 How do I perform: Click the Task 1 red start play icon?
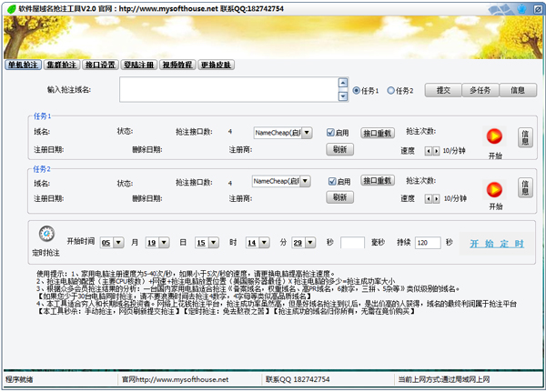tap(494, 136)
